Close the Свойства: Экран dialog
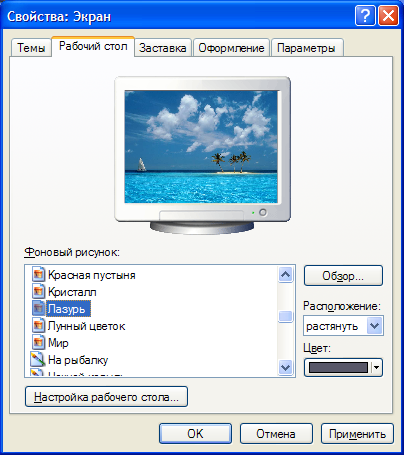This screenshot has width=404, height=455. tap(388, 16)
